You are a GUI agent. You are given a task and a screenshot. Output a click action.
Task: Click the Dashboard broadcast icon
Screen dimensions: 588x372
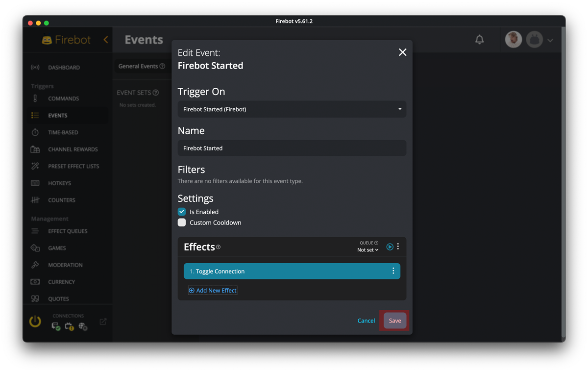(x=35, y=67)
